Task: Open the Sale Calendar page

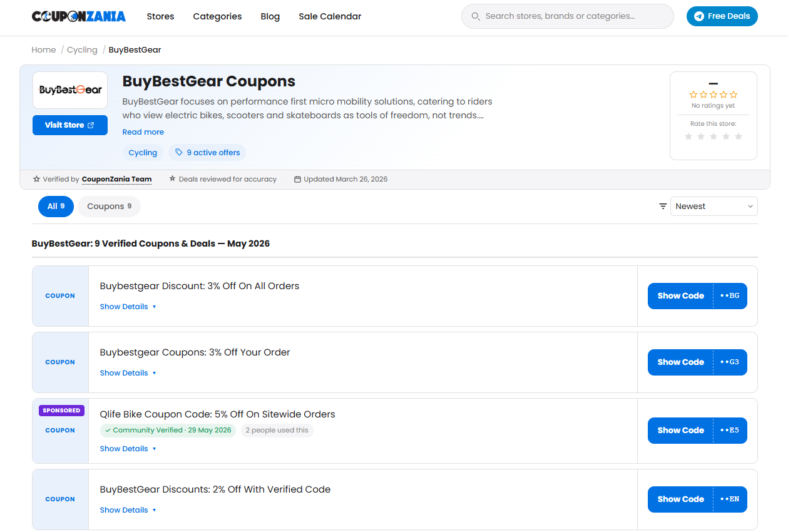Action: [330, 16]
